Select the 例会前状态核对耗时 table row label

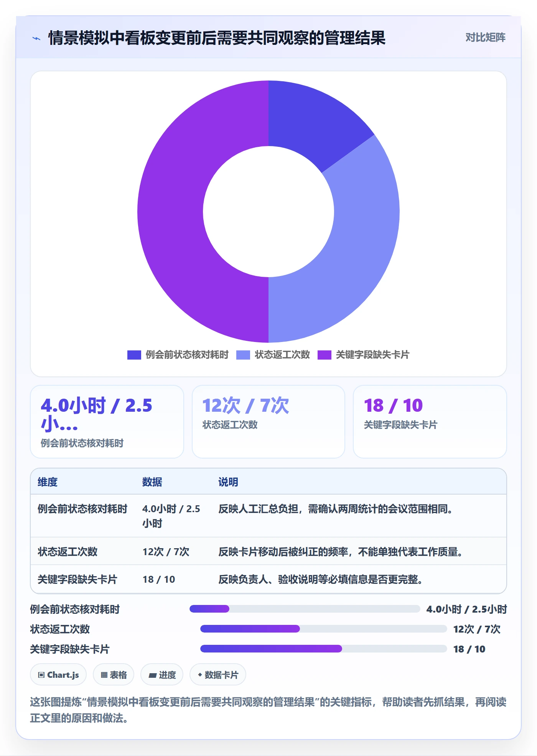click(x=82, y=509)
